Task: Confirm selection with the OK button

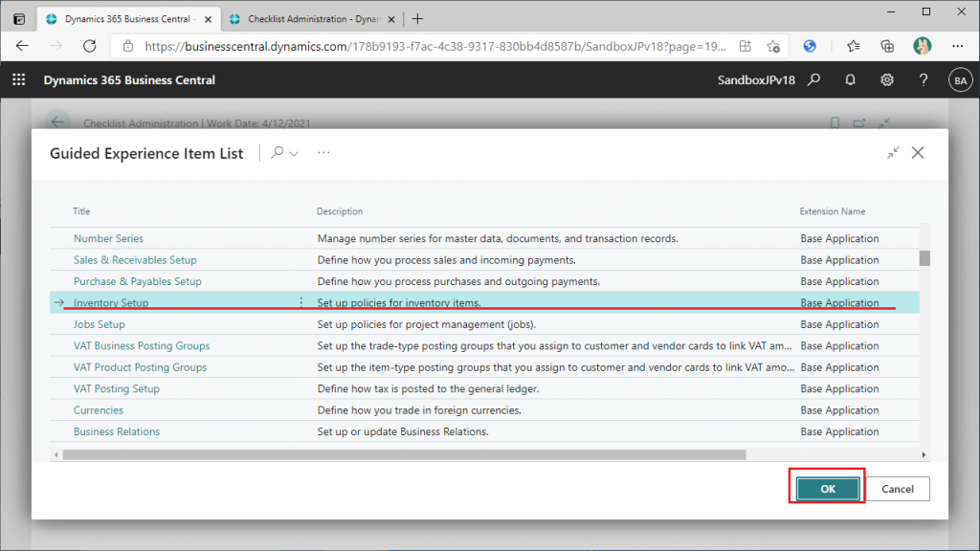Action: tap(828, 489)
